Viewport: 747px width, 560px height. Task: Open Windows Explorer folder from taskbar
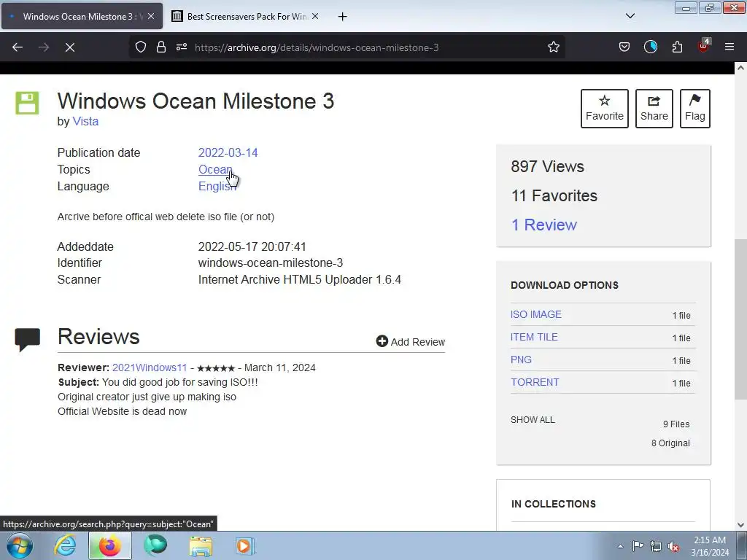[201, 546]
